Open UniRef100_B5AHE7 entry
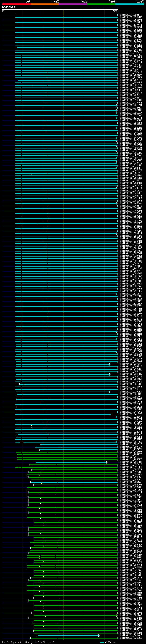 (131, 90)
